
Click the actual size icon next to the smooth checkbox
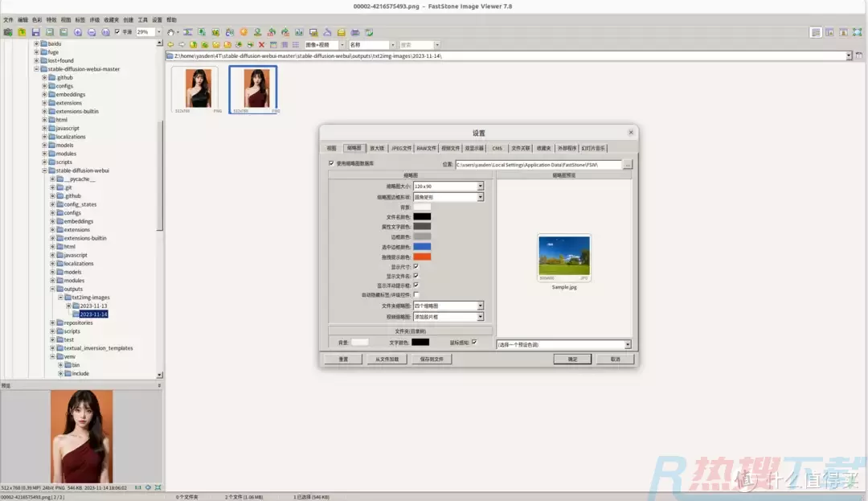tap(106, 32)
